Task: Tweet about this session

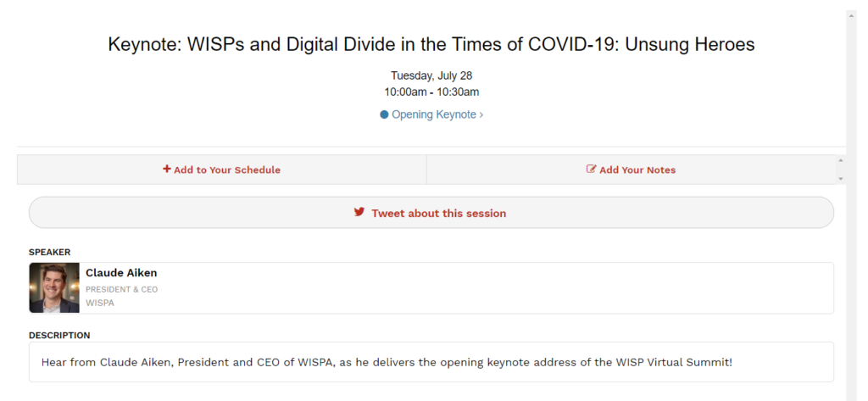Action: [431, 213]
